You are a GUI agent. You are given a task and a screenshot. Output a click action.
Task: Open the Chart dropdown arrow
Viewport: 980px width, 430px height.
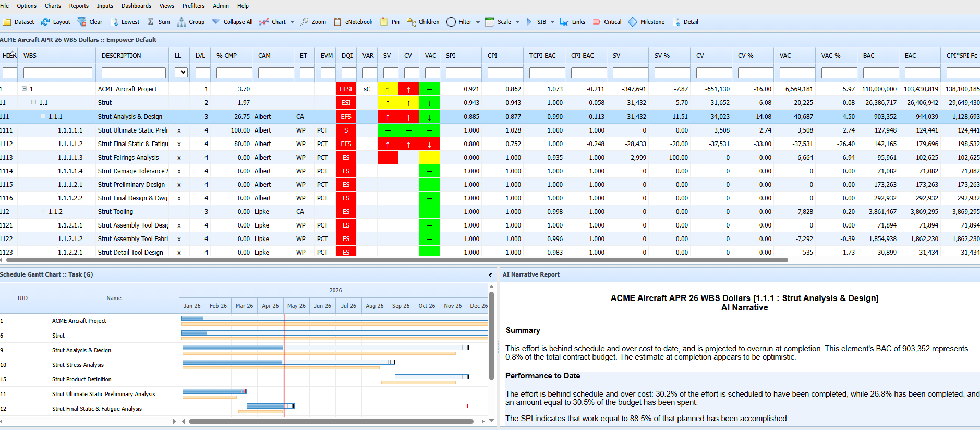point(292,22)
